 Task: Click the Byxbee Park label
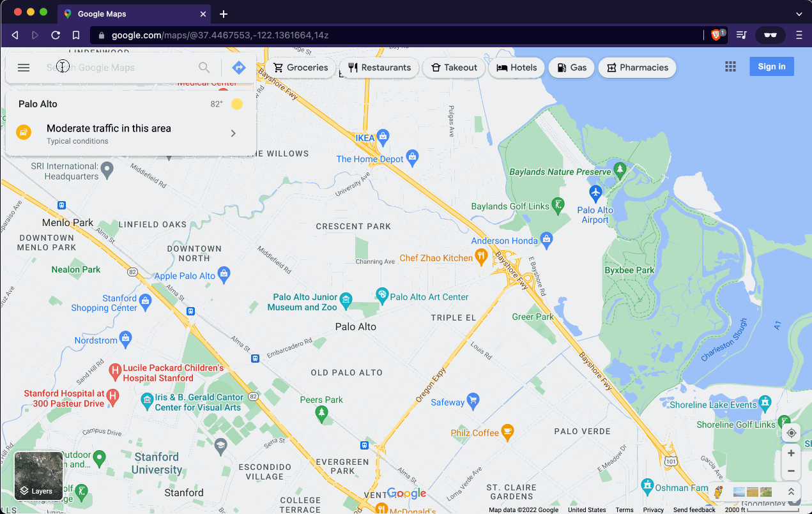pyautogui.click(x=629, y=270)
